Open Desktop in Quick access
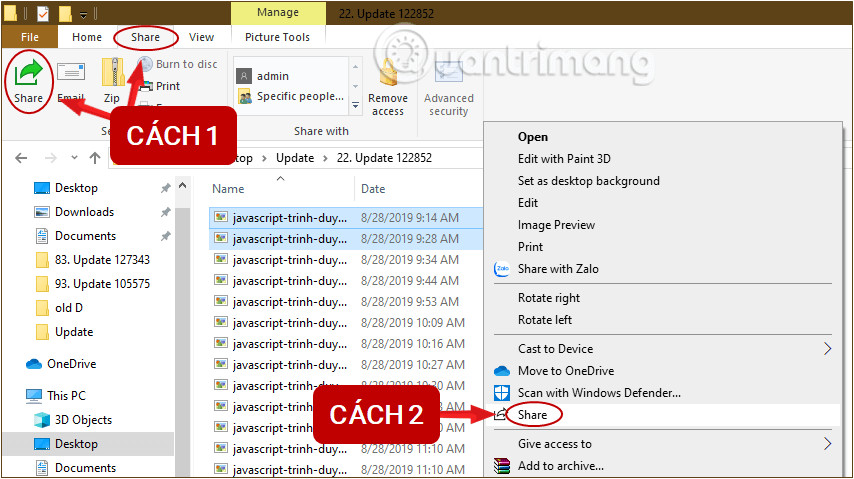The image size is (854, 479). (76, 188)
